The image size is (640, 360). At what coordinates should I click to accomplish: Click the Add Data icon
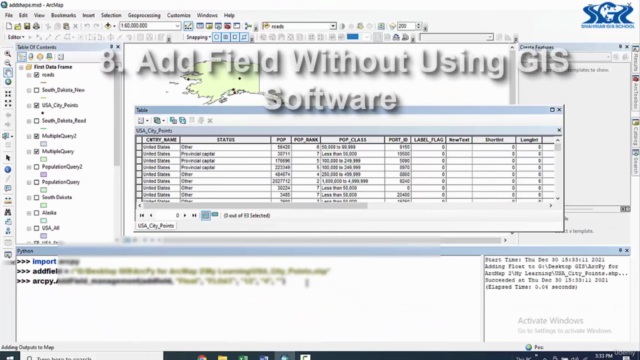108,26
